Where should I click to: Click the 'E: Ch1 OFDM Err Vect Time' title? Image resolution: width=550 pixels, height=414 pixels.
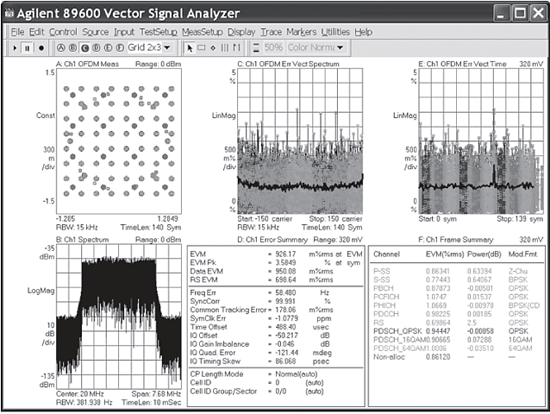[462, 64]
